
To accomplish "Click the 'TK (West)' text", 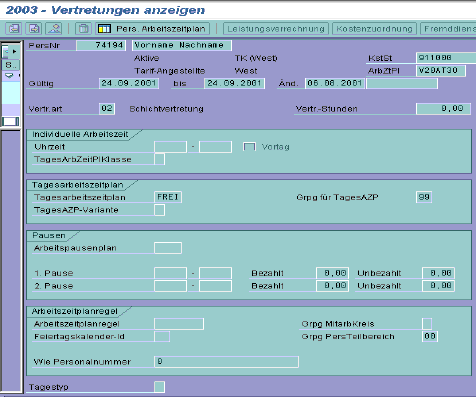I will 256,58.
